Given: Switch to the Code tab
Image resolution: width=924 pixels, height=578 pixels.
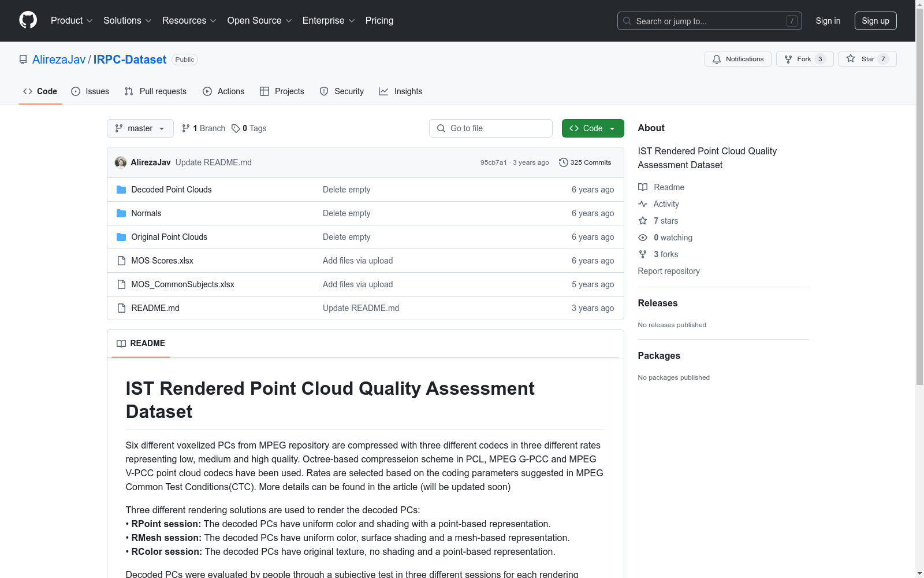Looking at the screenshot, I should tap(40, 91).
